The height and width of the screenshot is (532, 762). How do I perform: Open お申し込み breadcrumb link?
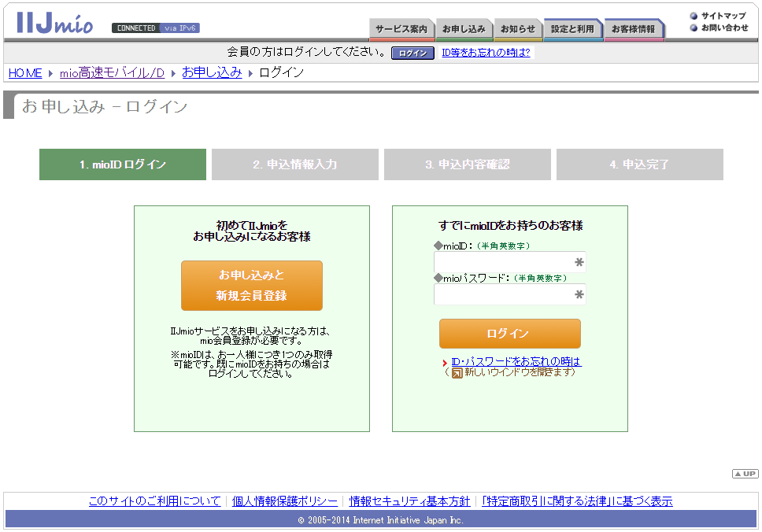212,73
